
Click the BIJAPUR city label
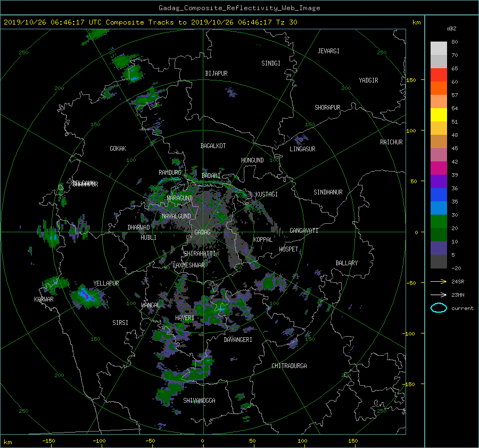pyautogui.click(x=216, y=74)
